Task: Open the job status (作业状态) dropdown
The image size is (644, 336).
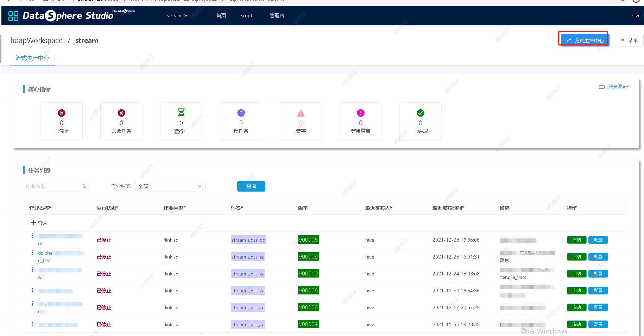Action: (170, 186)
